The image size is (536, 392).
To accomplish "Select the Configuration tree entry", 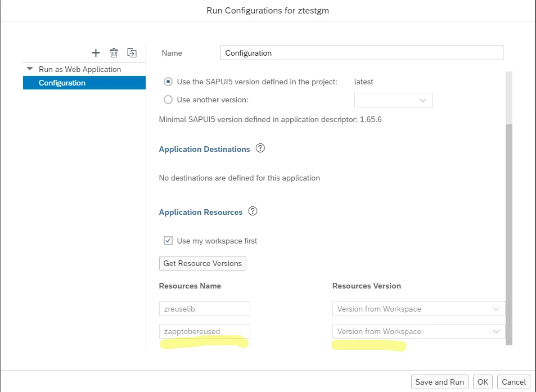I will (62, 83).
